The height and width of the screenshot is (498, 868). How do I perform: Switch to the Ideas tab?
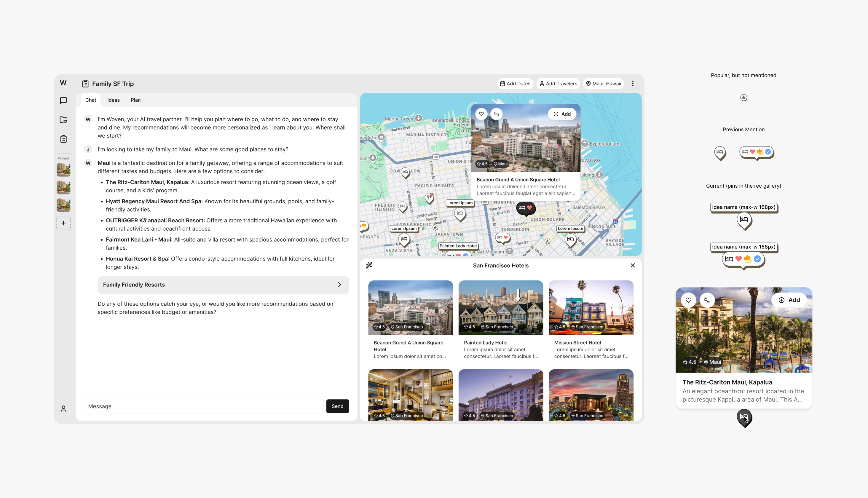[114, 100]
